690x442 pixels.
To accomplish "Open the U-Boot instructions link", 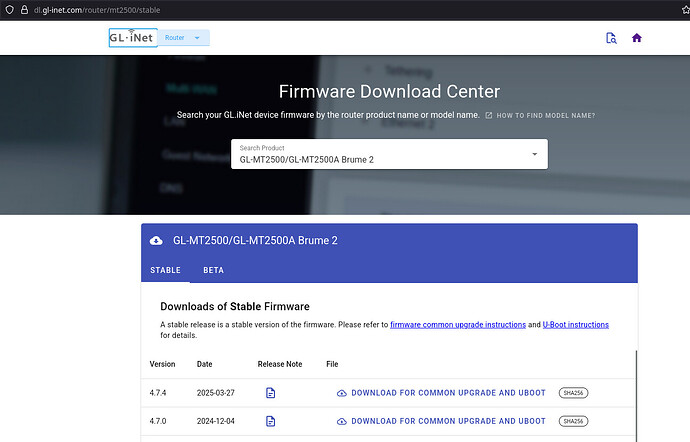I will pos(576,325).
